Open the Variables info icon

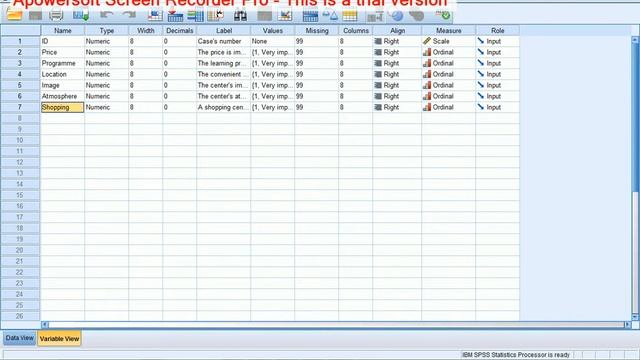[x=195, y=16]
